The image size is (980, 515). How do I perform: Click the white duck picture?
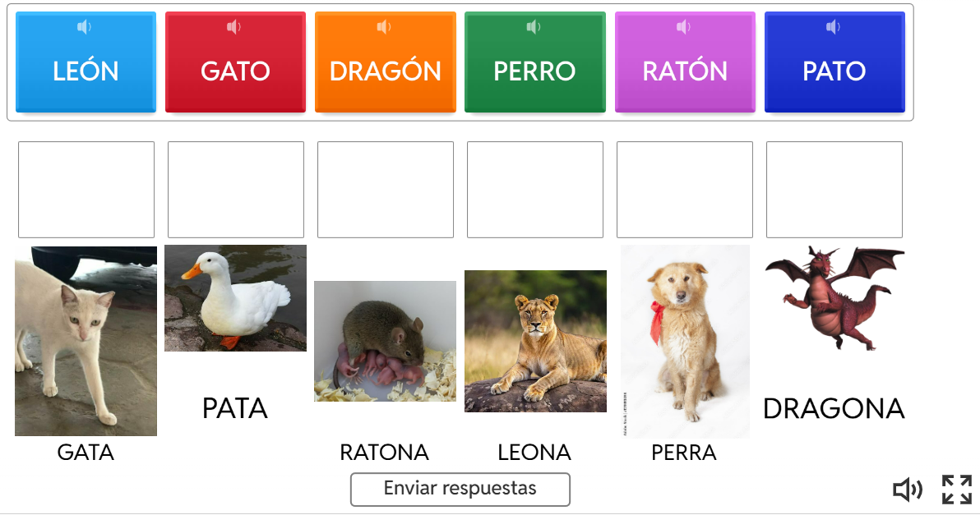(236, 298)
